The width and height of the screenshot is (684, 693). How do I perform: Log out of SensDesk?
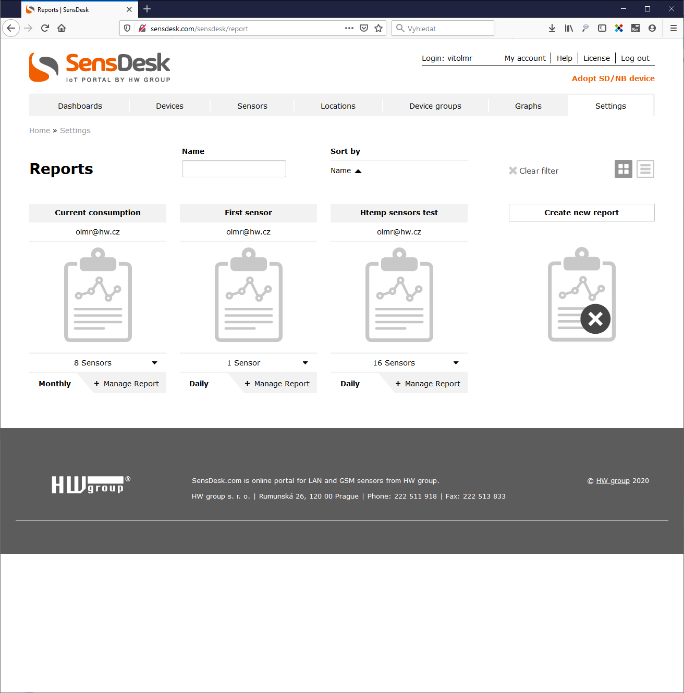635,58
